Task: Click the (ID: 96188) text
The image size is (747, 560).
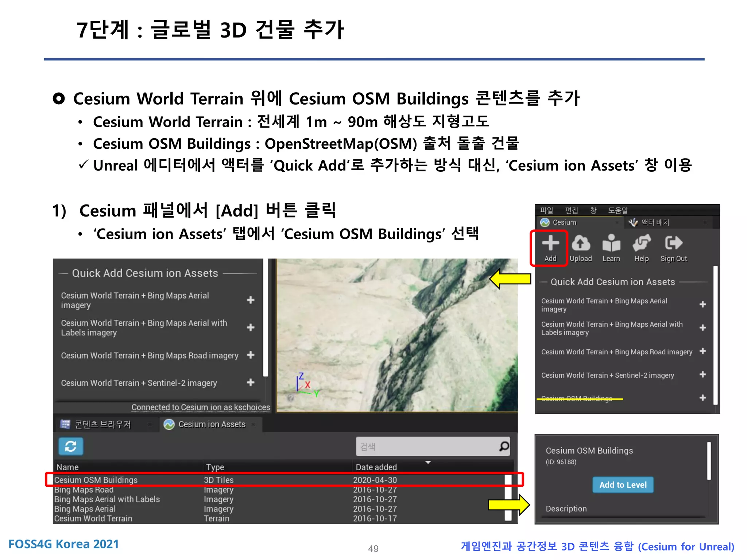Action: tap(561, 462)
